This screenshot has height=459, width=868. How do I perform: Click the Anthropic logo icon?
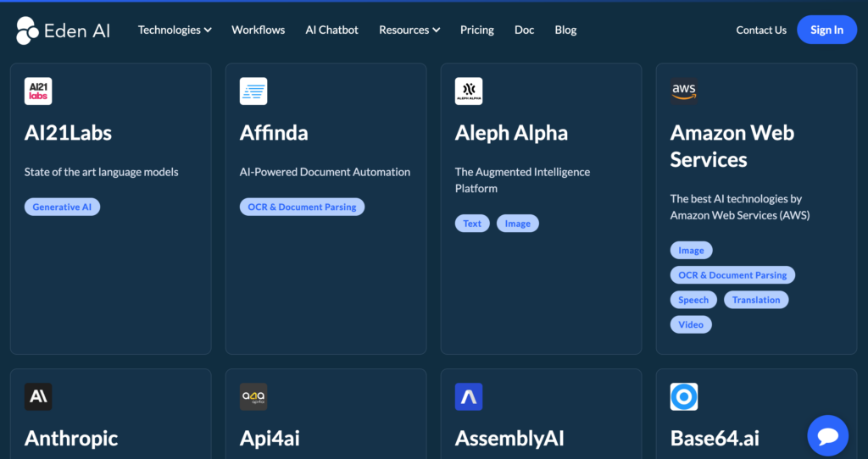click(38, 396)
